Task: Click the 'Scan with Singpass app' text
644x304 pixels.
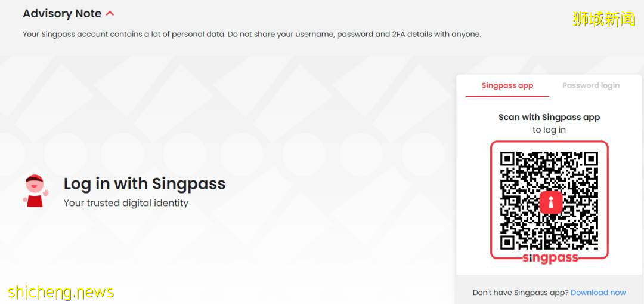Action: click(549, 117)
